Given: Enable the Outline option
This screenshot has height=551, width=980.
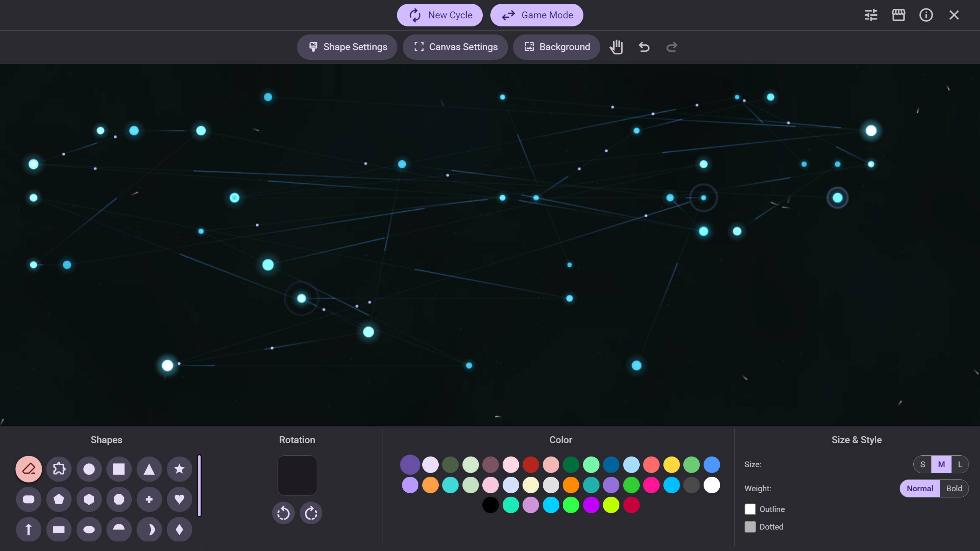Looking at the screenshot, I should tap(750, 509).
